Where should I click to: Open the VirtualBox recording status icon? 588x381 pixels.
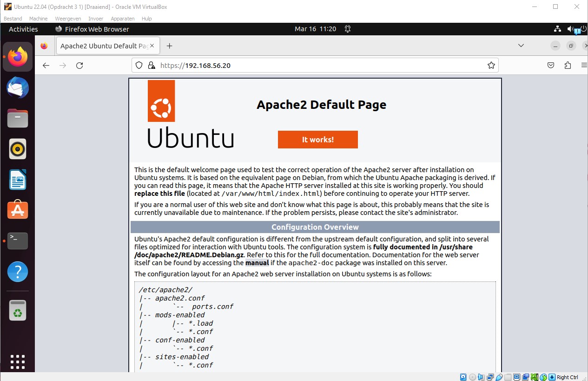click(x=525, y=377)
